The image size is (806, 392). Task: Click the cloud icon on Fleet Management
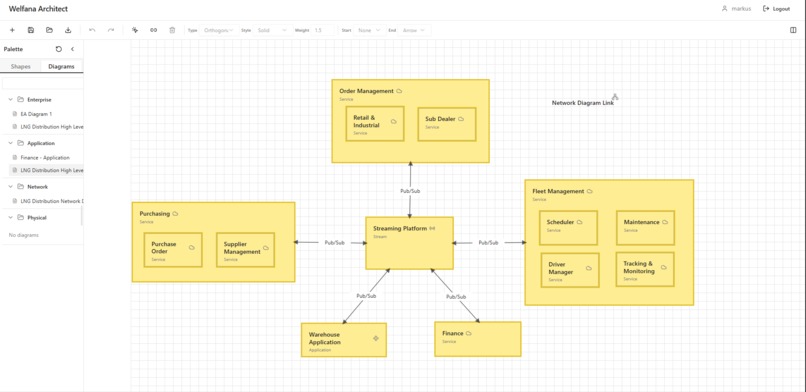590,191
